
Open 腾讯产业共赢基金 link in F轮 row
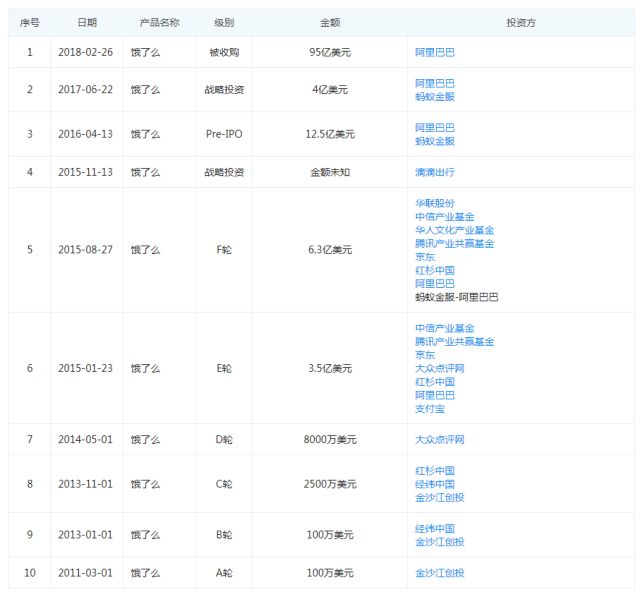(454, 244)
